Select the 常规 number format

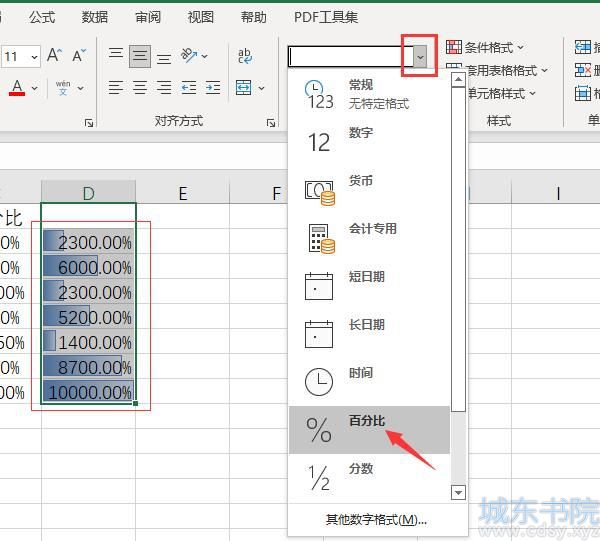click(x=369, y=94)
